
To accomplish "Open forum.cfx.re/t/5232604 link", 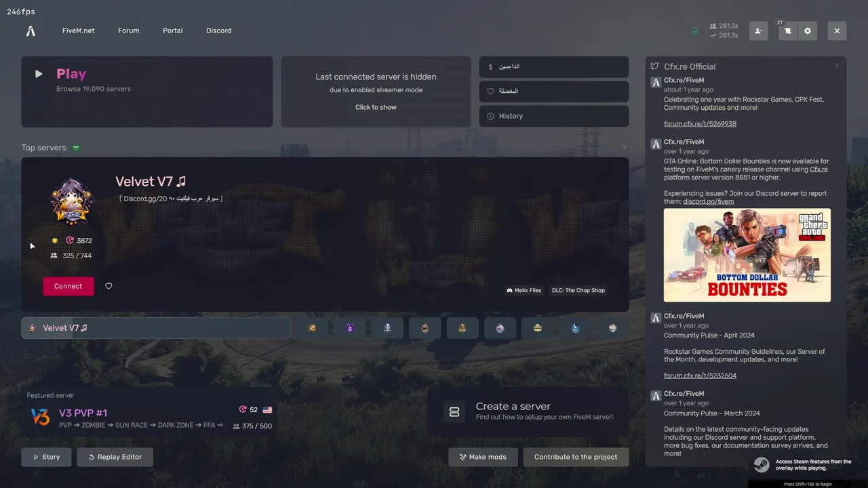I will point(700,375).
